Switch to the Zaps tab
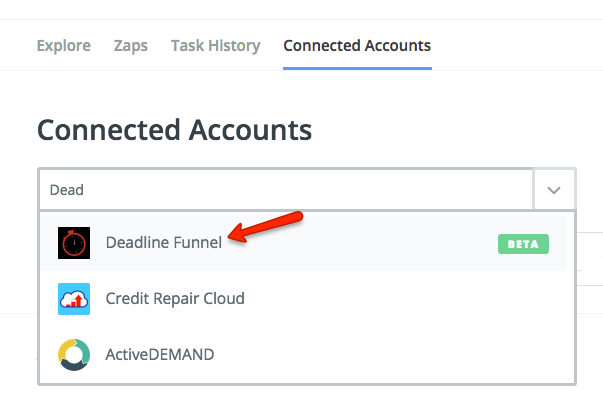Image resolution: width=603 pixels, height=398 pixels. (130, 46)
